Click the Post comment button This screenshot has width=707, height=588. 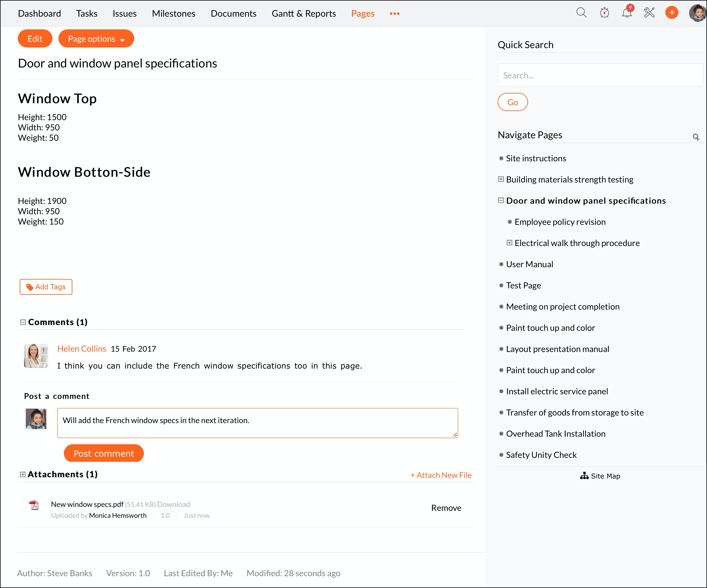(104, 453)
